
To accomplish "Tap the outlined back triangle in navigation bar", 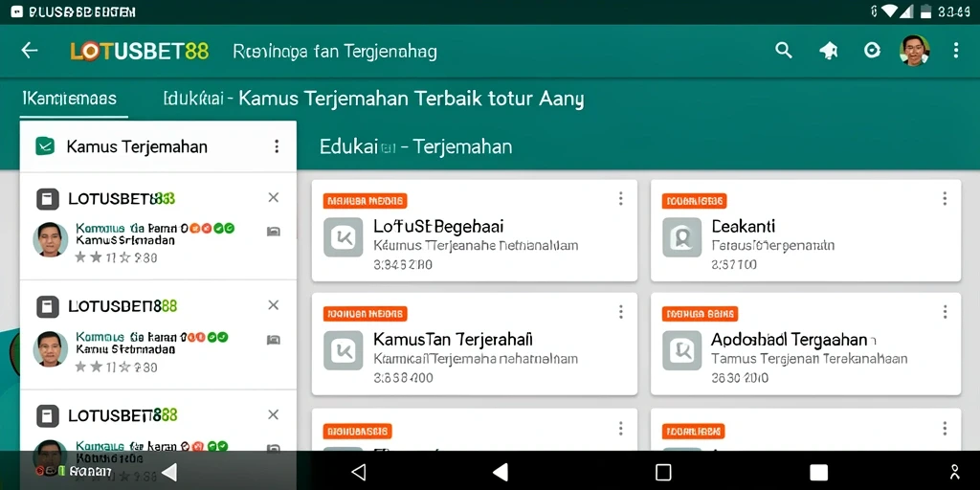I will tap(358, 472).
